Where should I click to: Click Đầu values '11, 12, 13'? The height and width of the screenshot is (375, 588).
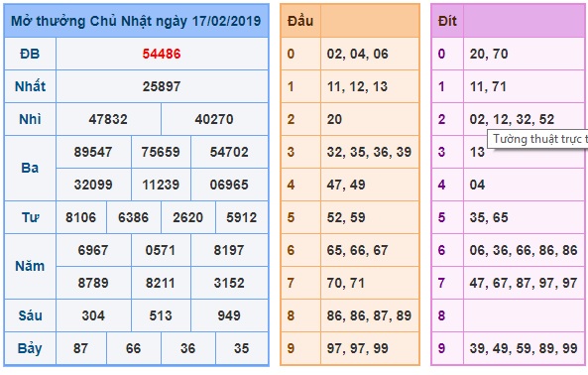(x=357, y=86)
